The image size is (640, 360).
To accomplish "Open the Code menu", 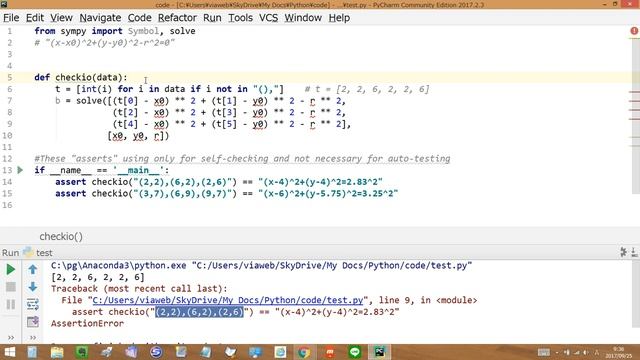I will [x=140, y=18].
